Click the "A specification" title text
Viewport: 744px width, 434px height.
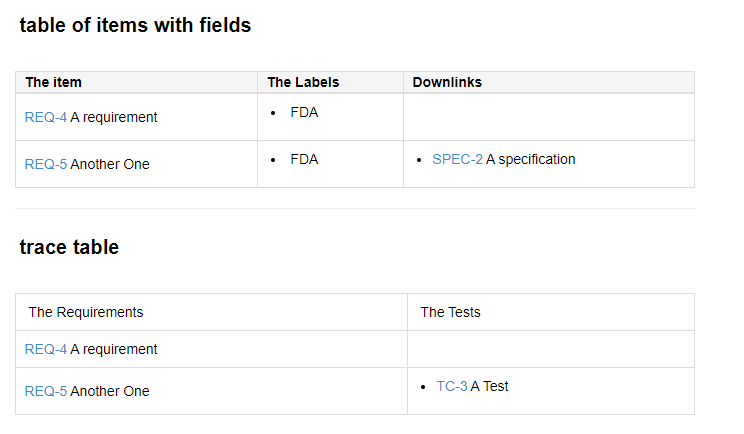(530, 159)
